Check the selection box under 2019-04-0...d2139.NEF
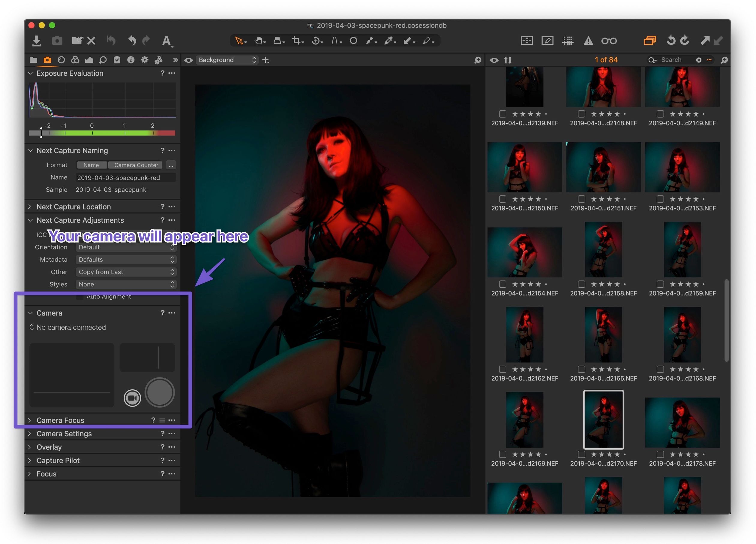Viewport: 756px width, 544px height. 503,114
